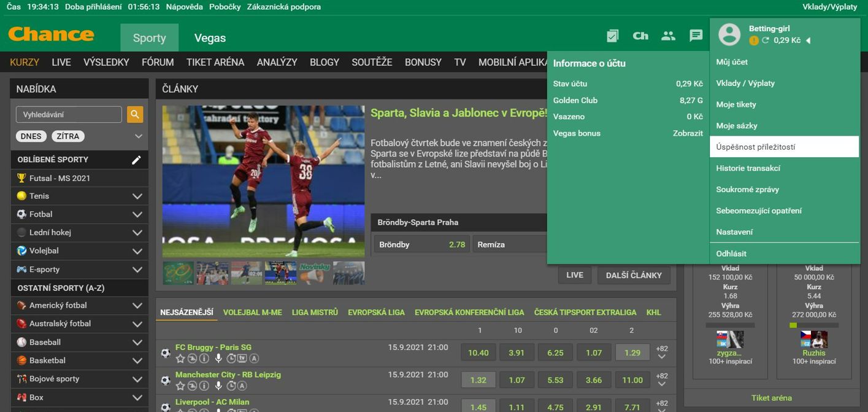
Task: Select Remíza bet in Bröndby-Sparta article
Action: pos(509,244)
